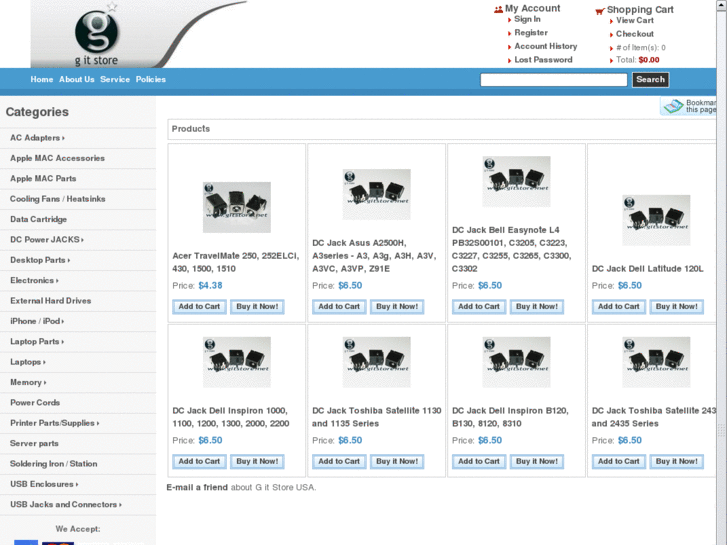727x545 pixels.
Task: Click the G it store logo
Action: pyautogui.click(x=96, y=37)
